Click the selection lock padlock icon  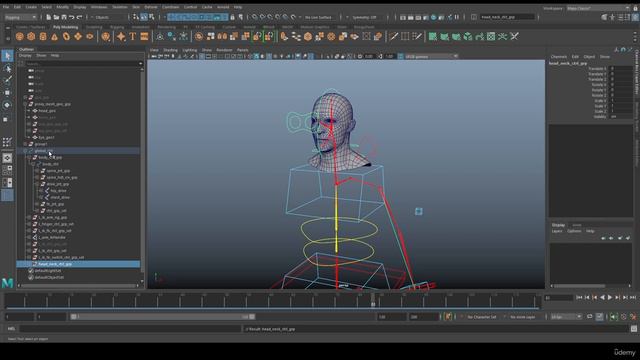click(233, 17)
